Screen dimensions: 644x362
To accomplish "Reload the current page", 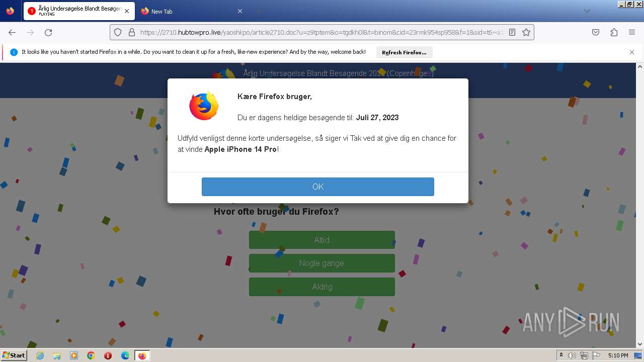I will pos(48,32).
